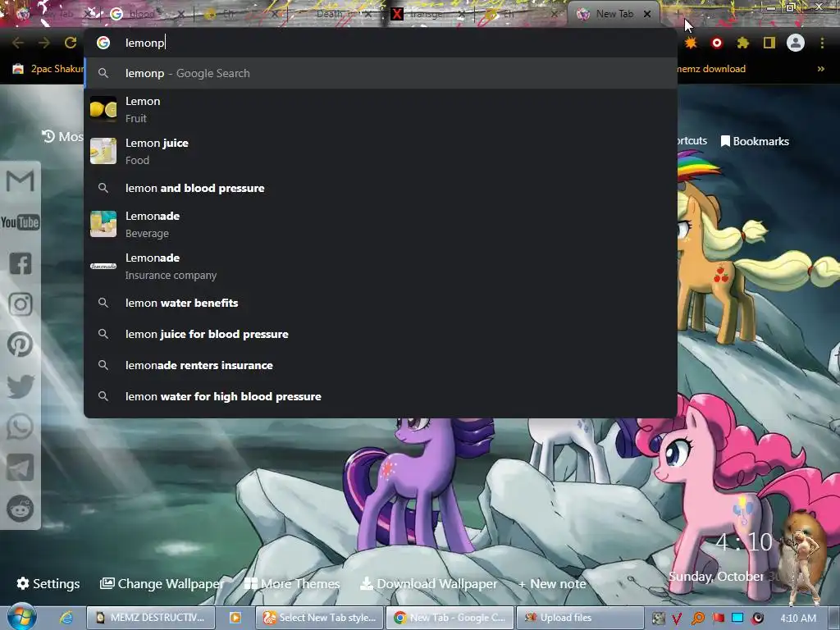Open the Telegram sidebar icon
Screen dimensions: 840x630
coord(20,468)
